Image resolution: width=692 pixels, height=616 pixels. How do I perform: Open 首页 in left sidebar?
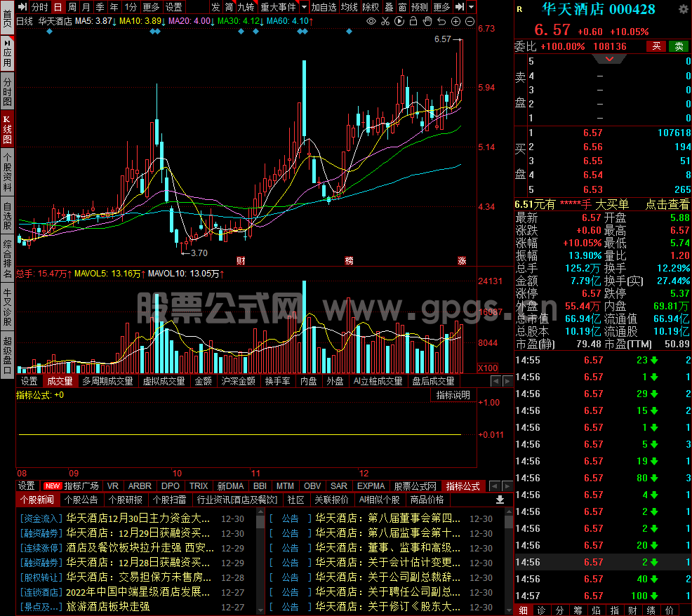click(x=8, y=18)
